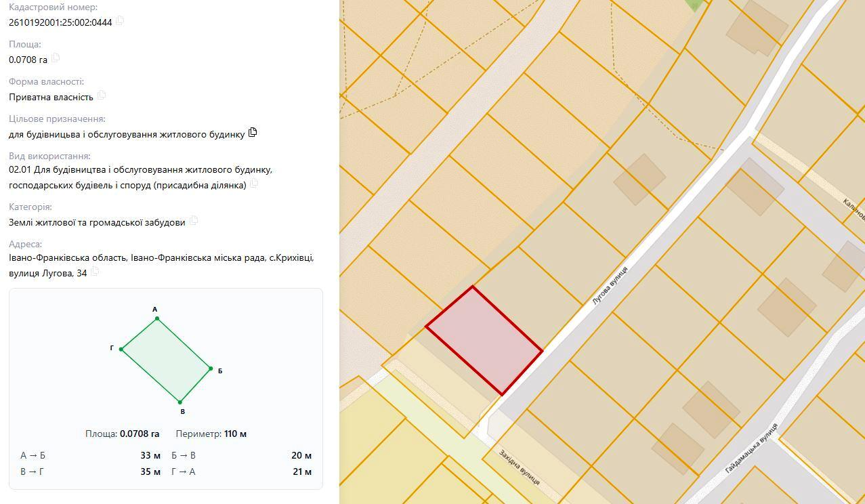Click vertex Г on parcel diagram
865x504 pixels.
tap(121, 349)
